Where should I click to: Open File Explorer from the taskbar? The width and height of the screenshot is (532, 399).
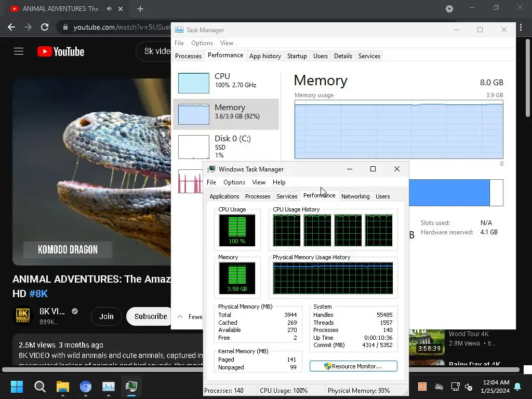(63, 387)
